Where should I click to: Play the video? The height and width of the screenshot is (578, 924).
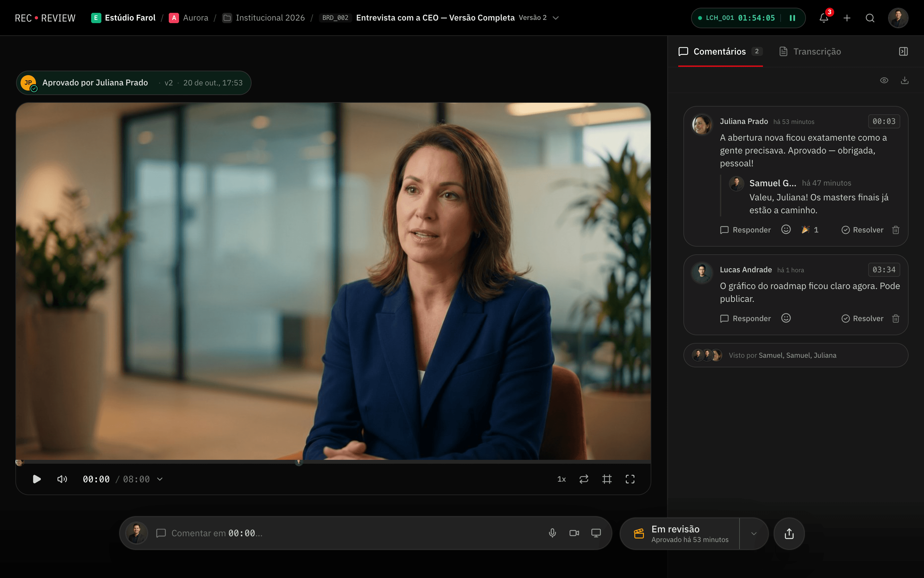click(x=37, y=479)
